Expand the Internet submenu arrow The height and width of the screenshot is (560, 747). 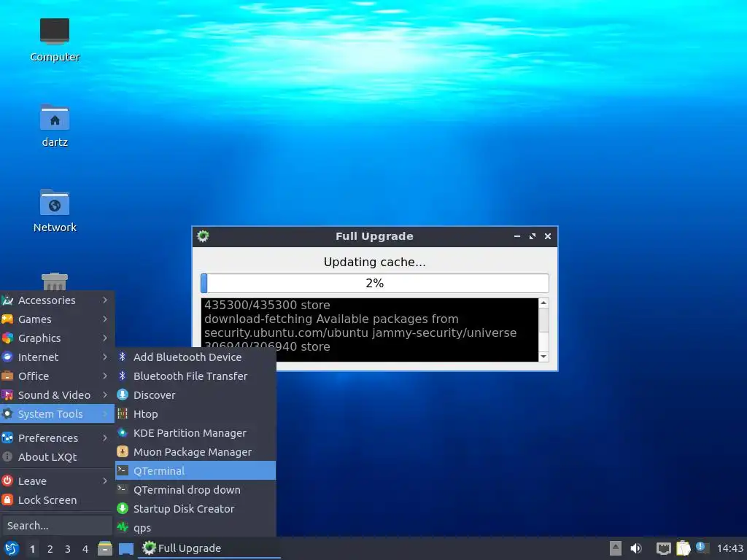click(105, 357)
